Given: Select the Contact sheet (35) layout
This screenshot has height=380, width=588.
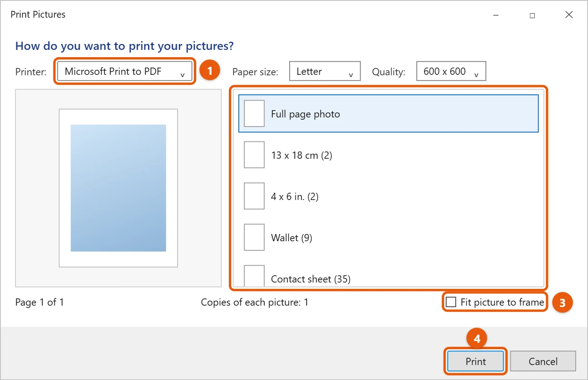Looking at the screenshot, I should (x=389, y=275).
